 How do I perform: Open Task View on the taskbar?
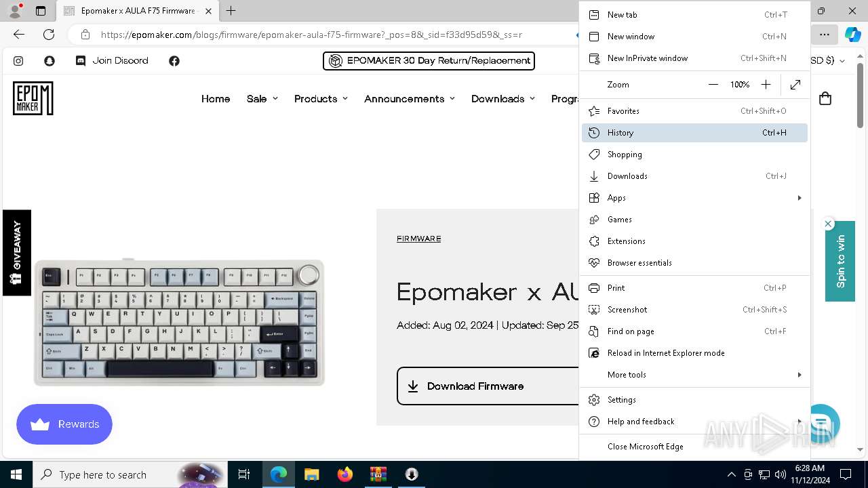pos(244,474)
